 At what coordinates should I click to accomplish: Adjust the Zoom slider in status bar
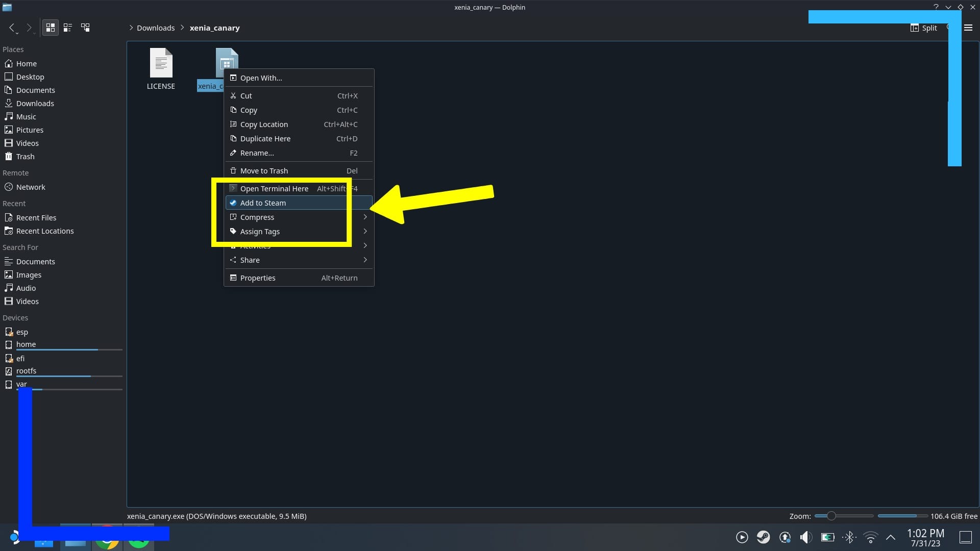coord(832,516)
